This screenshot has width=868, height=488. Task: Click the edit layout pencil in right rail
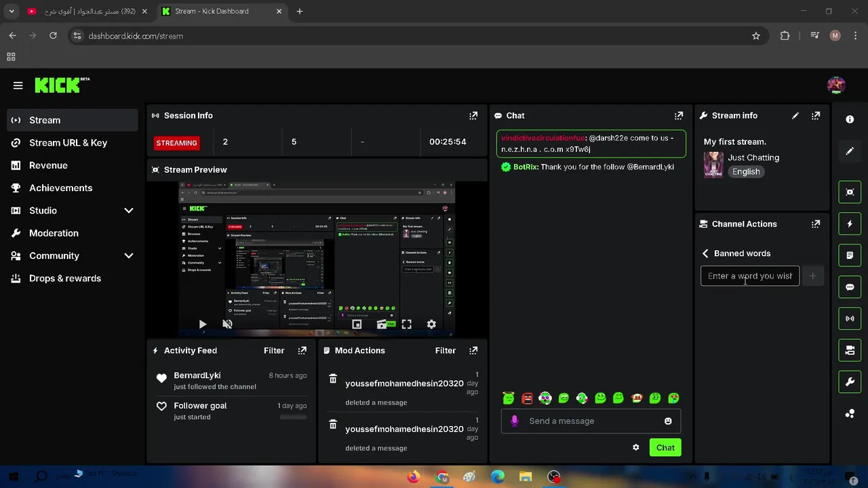point(850,151)
